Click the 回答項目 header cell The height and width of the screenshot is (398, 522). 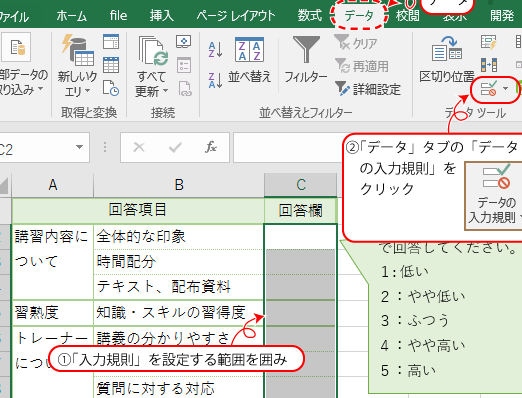click(x=138, y=210)
